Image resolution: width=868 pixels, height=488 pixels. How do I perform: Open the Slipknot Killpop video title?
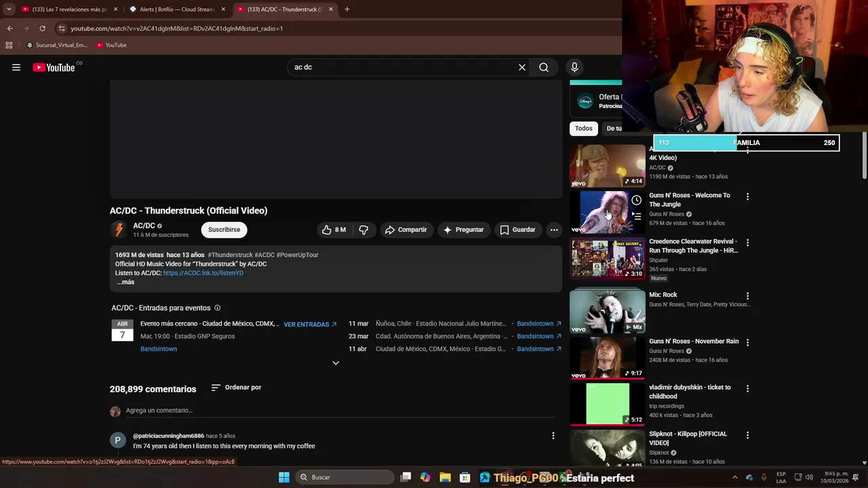(688, 439)
